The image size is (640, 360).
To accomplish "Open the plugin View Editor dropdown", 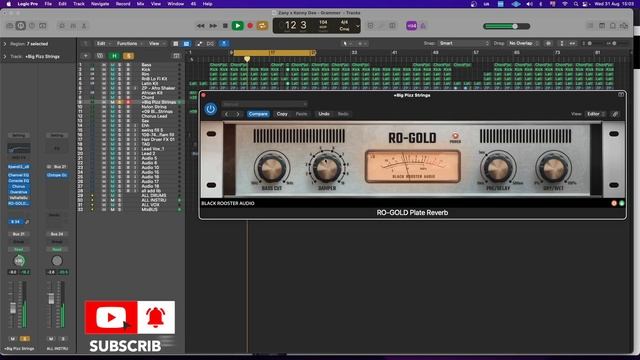I will coord(596,114).
